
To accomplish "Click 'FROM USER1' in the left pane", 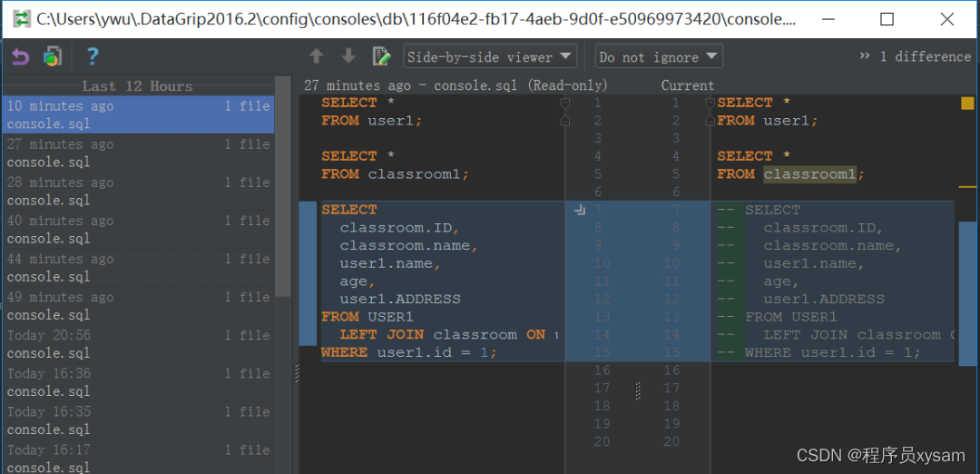I will click(x=367, y=317).
